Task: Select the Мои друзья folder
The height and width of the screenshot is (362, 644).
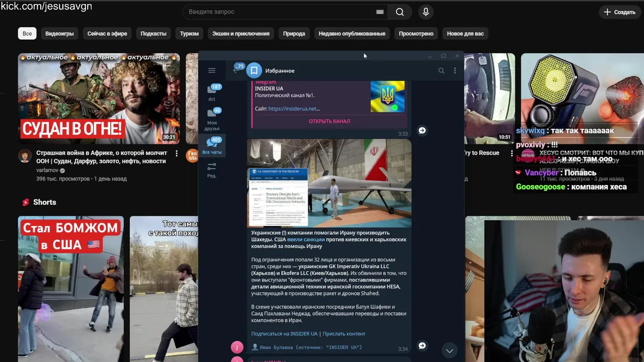Action: pos(212,119)
